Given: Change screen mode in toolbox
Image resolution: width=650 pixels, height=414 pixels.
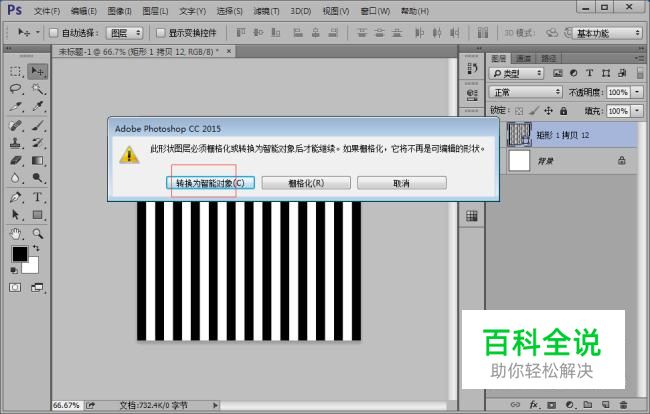Looking at the screenshot, I should (x=37, y=287).
